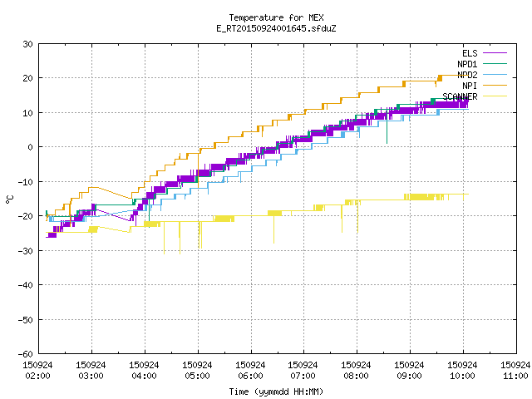Click the SCANNER legend label
Screen dimensions: 532x399
460,96
